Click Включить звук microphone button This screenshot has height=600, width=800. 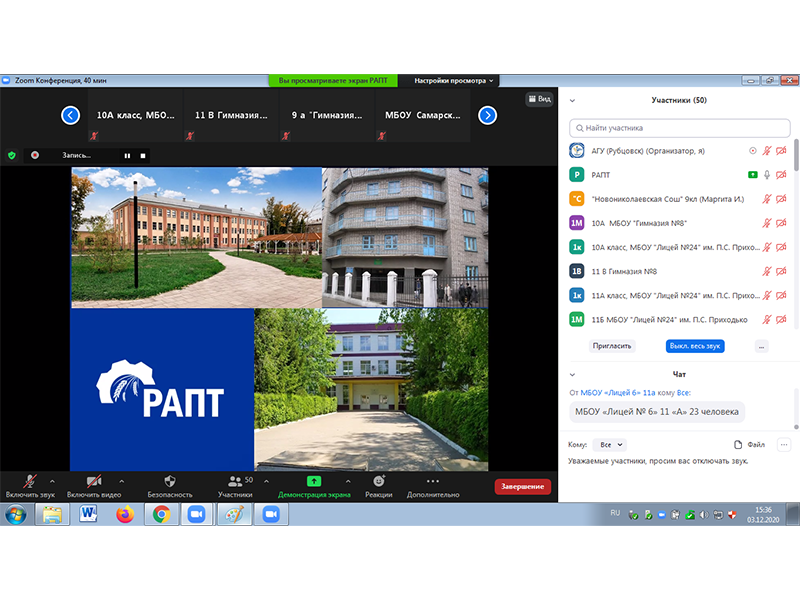tap(30, 486)
